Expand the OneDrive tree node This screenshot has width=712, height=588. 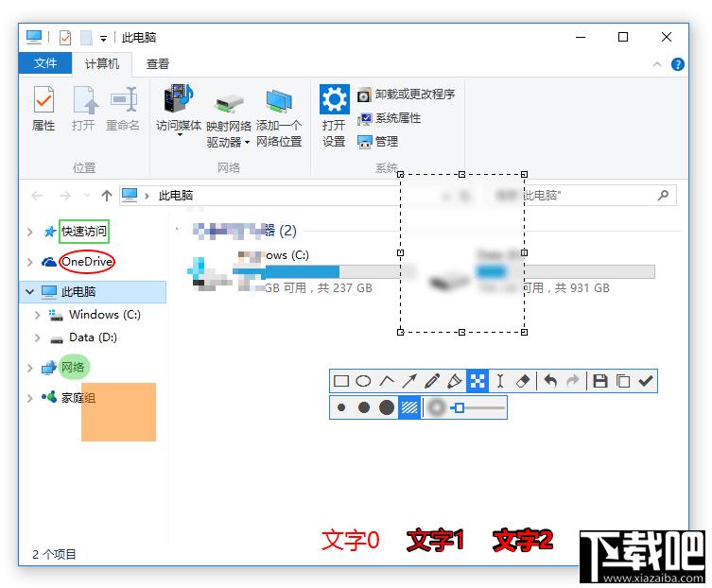pos(30,262)
